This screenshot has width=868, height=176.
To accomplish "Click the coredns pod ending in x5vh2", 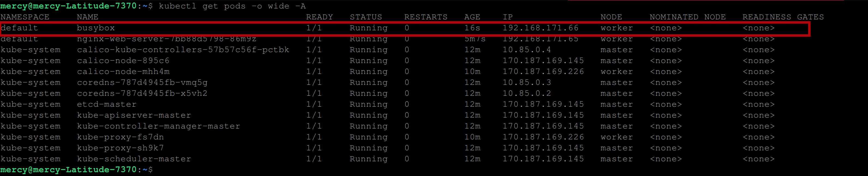I will 142,93.
